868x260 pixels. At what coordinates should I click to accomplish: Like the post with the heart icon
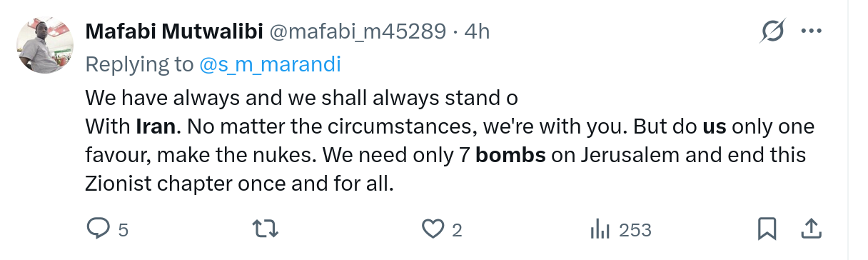433,229
